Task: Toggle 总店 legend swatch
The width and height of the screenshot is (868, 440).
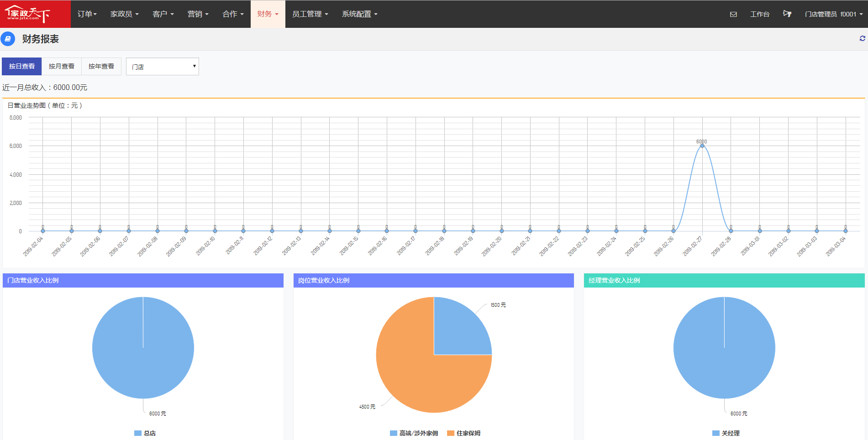Action: coord(138,433)
